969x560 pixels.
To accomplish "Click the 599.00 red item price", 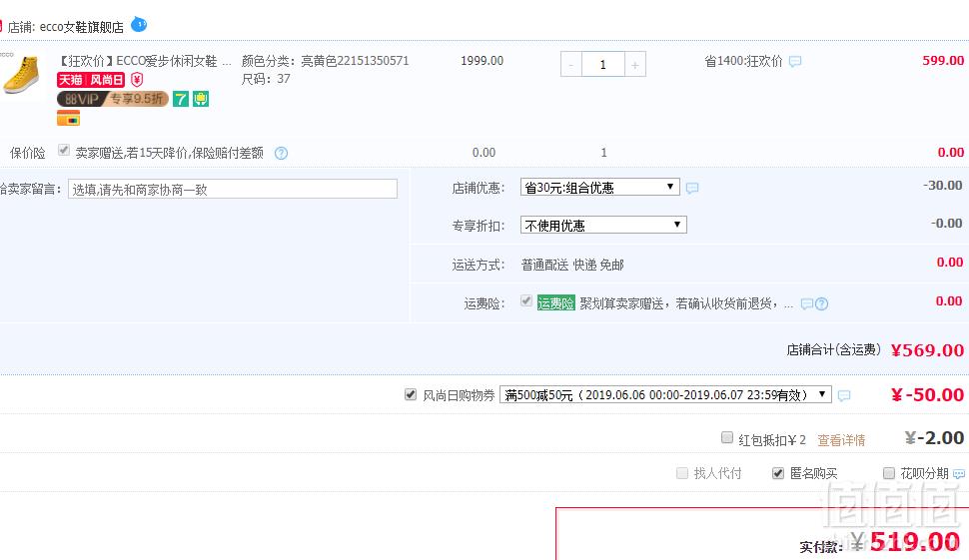I will pos(943,61).
